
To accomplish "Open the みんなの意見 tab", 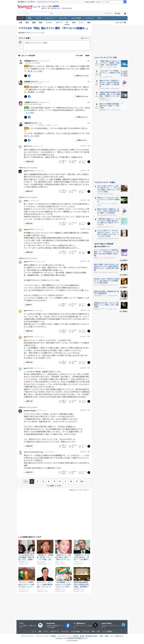I will 76,18.
